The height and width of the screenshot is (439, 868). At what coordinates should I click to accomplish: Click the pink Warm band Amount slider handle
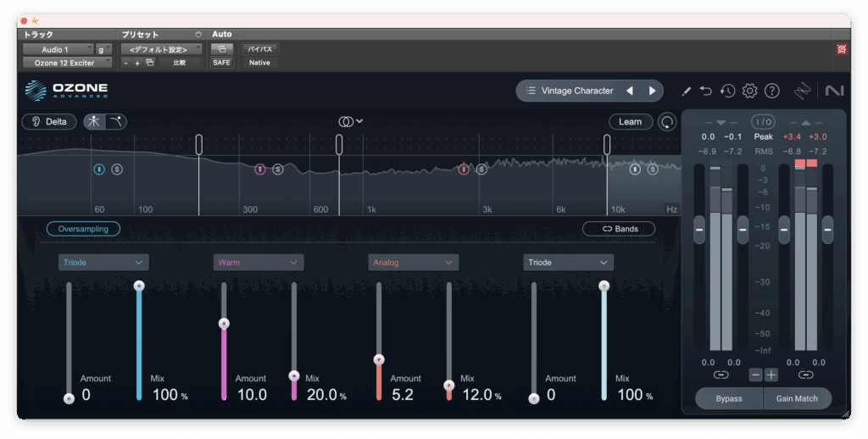(x=224, y=323)
